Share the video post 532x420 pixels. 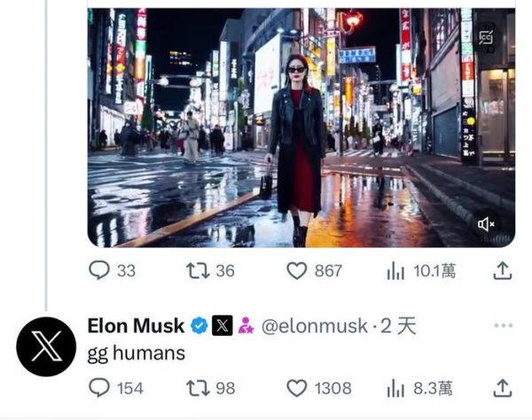click(x=502, y=270)
